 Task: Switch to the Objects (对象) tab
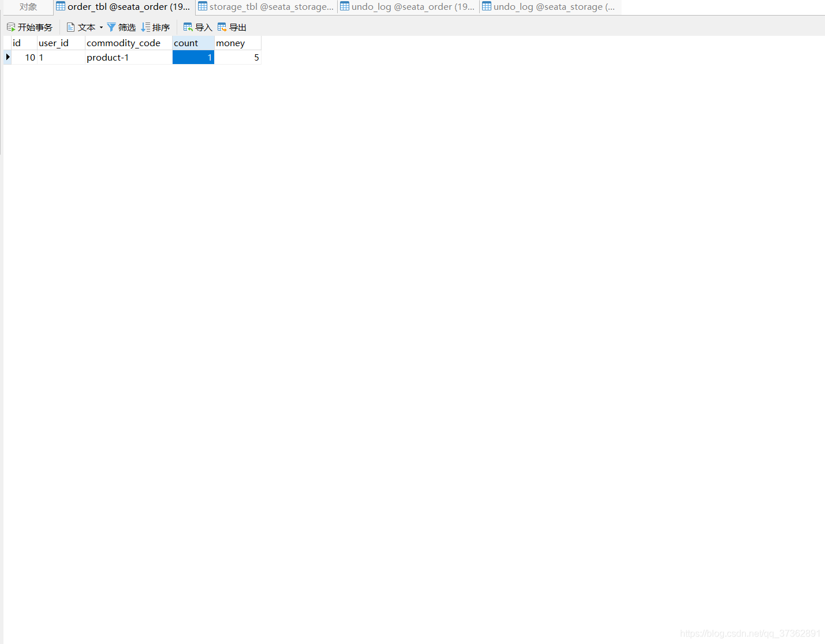coord(28,7)
